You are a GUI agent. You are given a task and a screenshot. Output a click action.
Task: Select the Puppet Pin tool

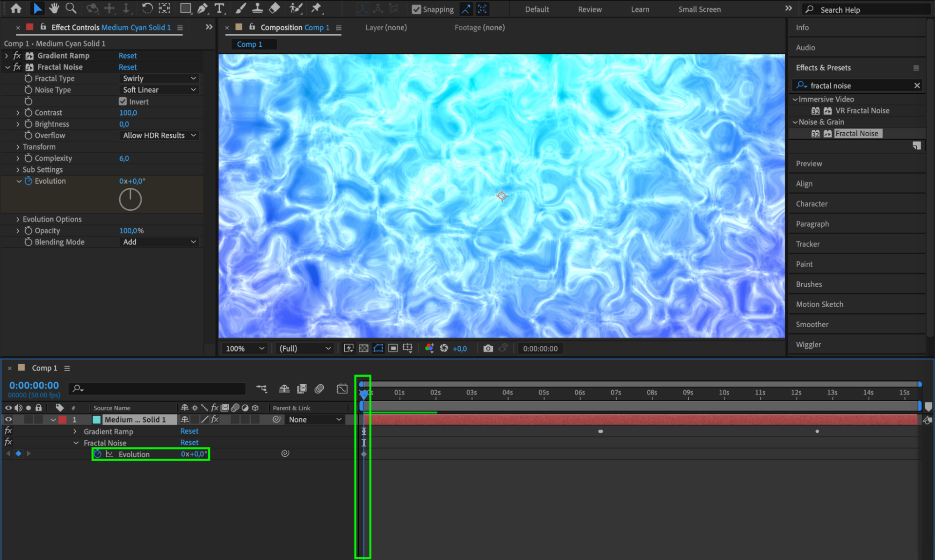[x=317, y=8]
